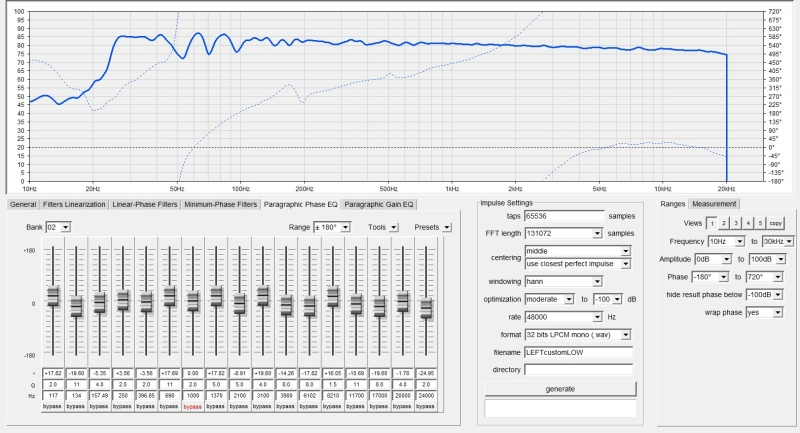The height and width of the screenshot is (433, 800).
Task: Select view 3 button
Action: 735,224
